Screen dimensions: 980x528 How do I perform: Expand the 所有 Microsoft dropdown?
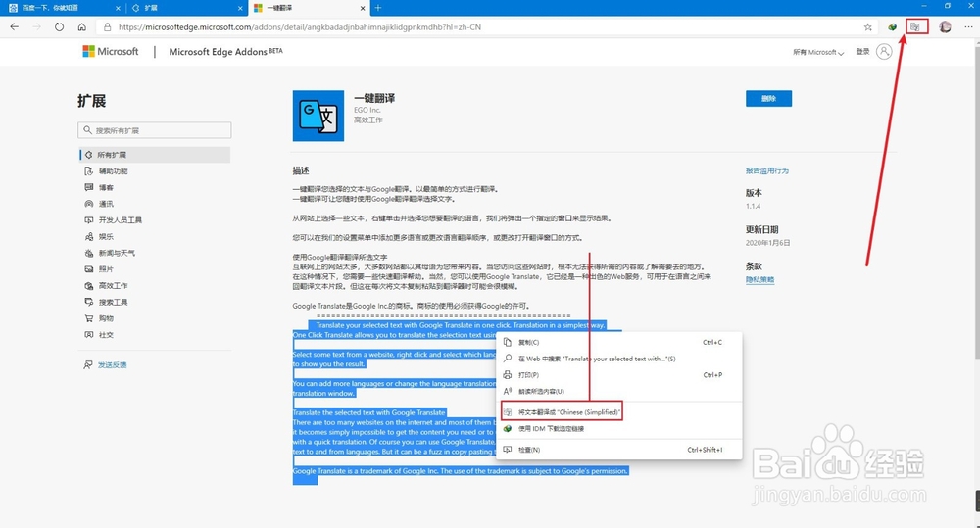(x=818, y=53)
